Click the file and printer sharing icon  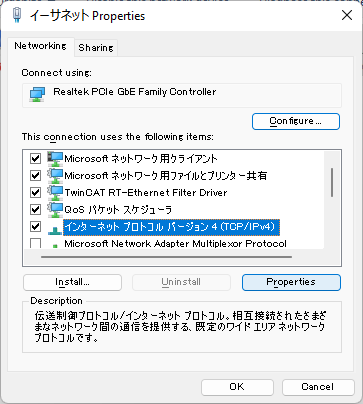tap(55, 176)
